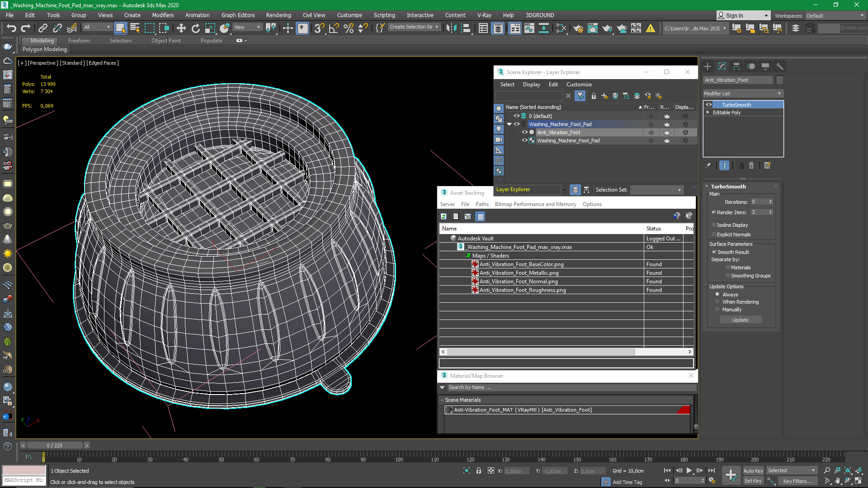This screenshot has width=868, height=488.
Task: Click the Set Key button
Action: 753,481
